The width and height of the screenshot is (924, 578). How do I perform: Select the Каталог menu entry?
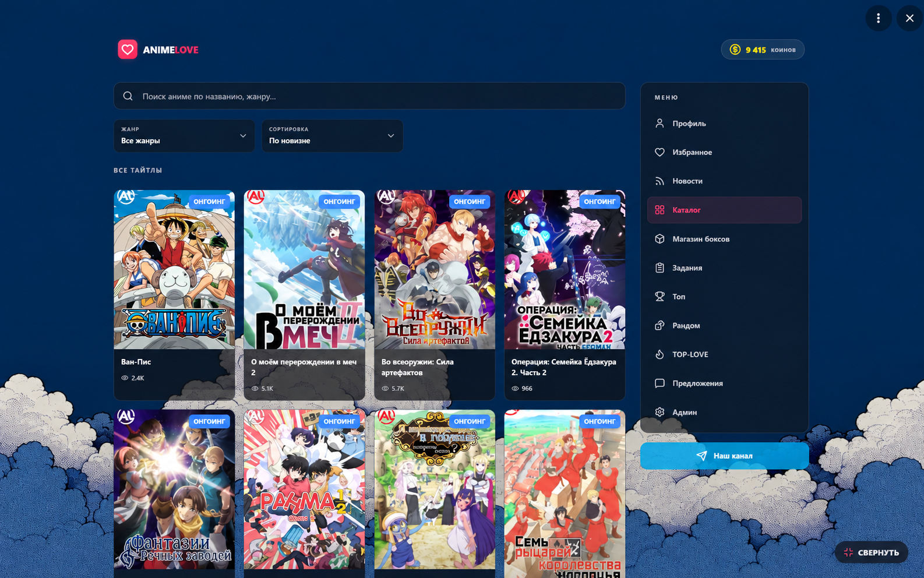point(724,210)
